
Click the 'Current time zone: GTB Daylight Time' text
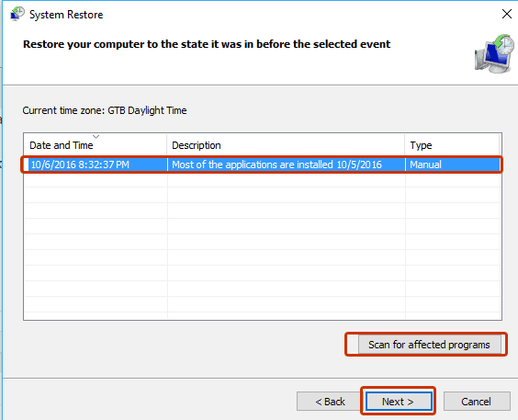point(105,110)
